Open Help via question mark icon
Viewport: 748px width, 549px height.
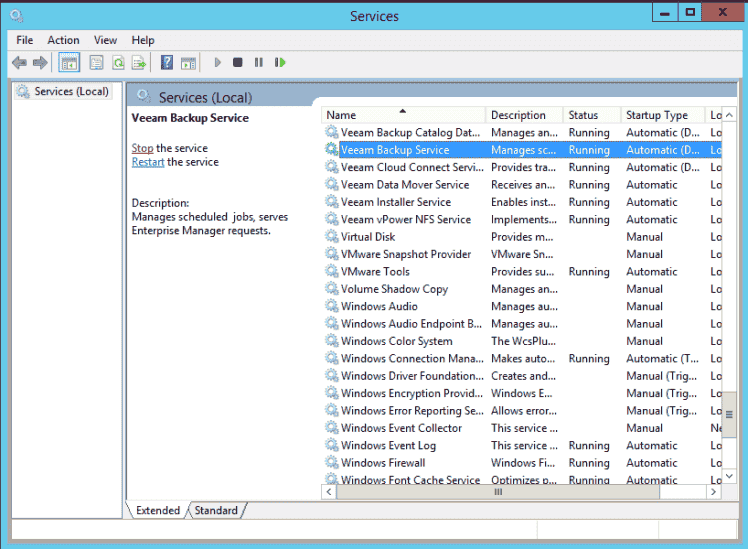(x=166, y=62)
